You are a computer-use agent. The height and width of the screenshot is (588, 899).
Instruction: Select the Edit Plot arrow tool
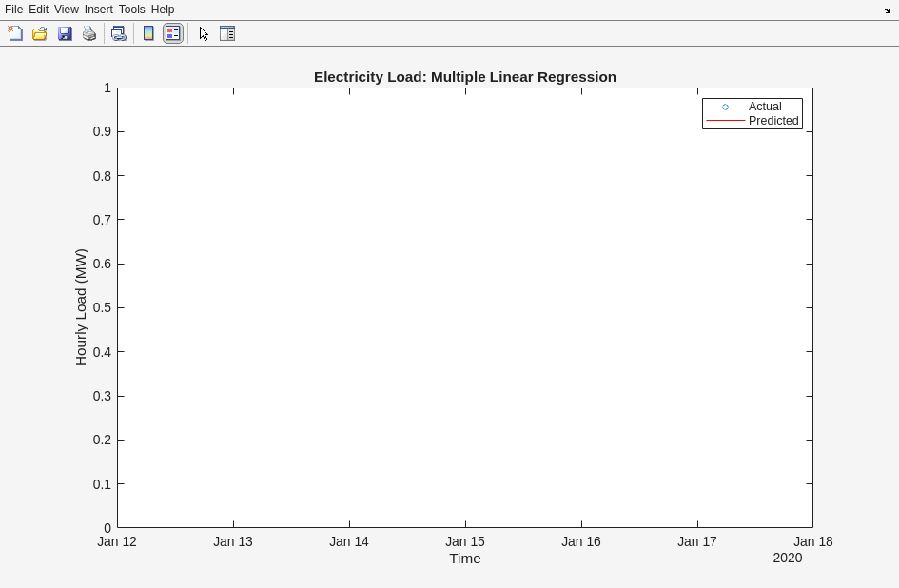click(x=204, y=33)
